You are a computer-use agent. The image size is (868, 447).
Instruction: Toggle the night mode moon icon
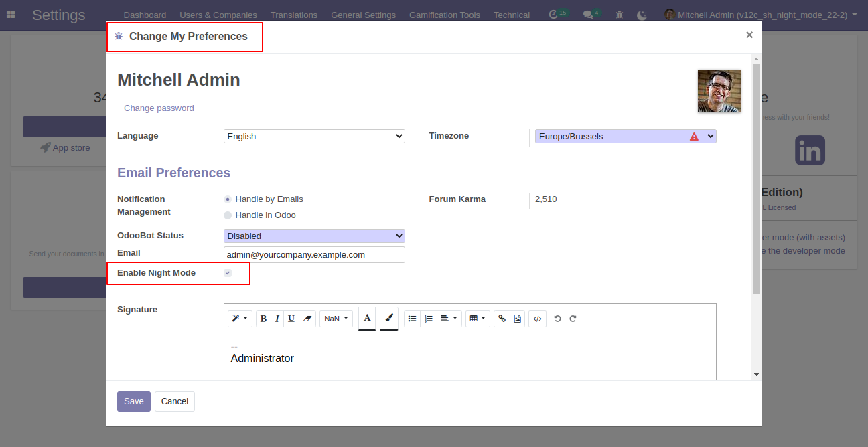(x=642, y=15)
